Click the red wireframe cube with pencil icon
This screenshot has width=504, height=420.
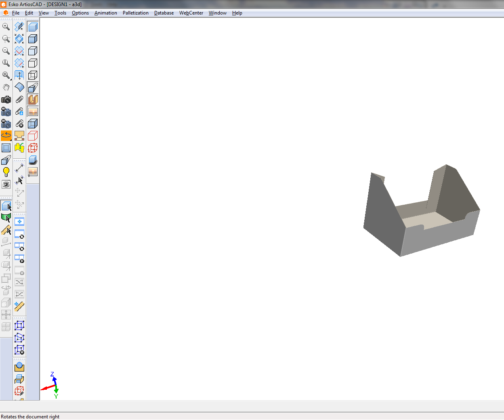[x=19, y=391]
